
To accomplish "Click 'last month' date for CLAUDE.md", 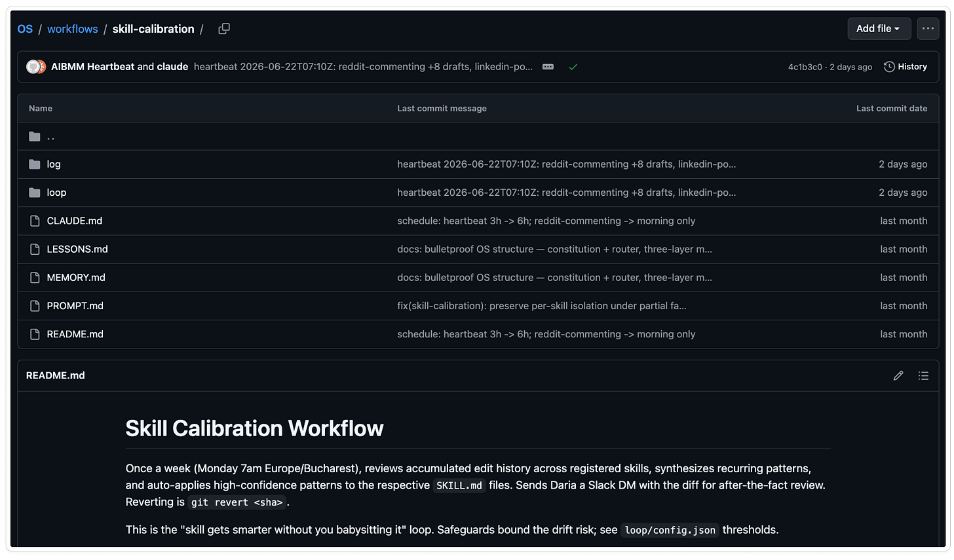I will 904,221.
